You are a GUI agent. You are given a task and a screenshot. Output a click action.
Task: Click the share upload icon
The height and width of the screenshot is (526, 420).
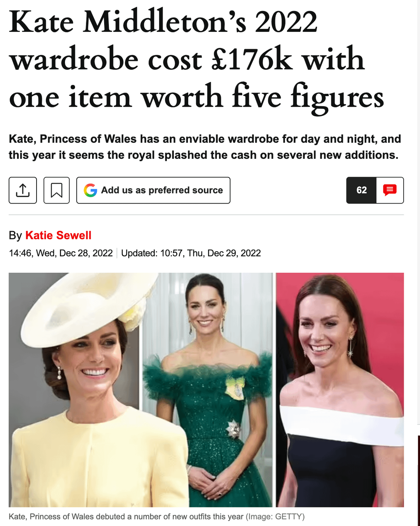coord(23,190)
